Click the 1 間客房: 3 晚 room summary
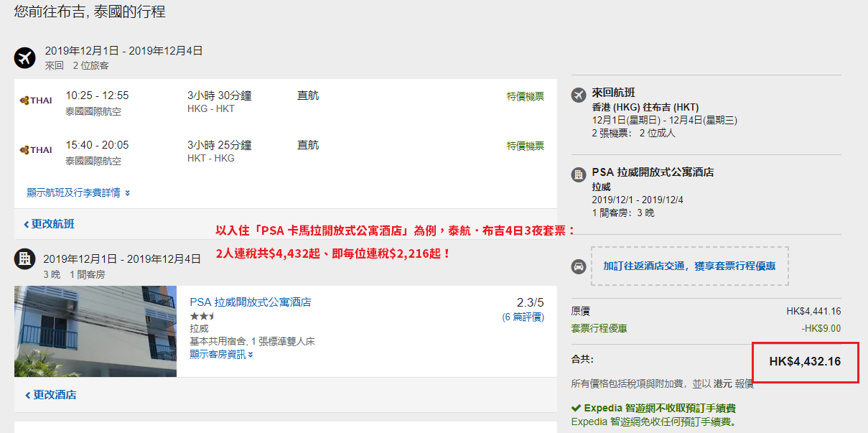Image resolution: width=868 pixels, height=433 pixels. click(x=623, y=213)
